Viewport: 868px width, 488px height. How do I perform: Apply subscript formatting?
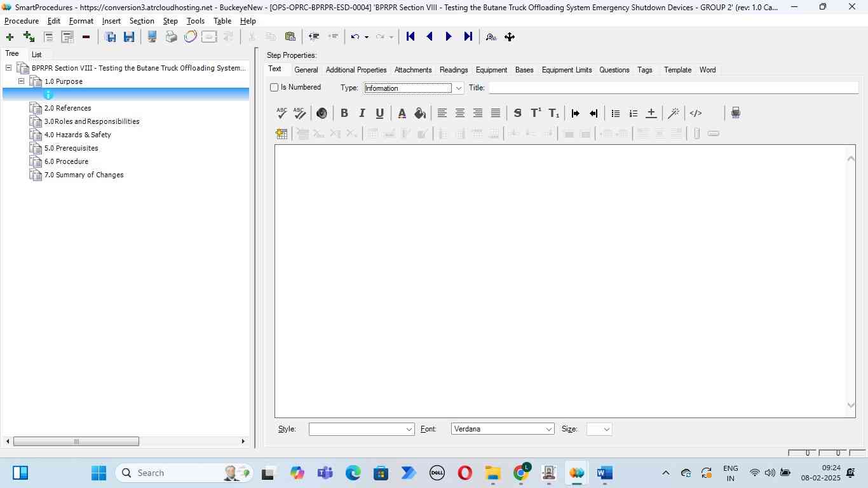(x=554, y=113)
